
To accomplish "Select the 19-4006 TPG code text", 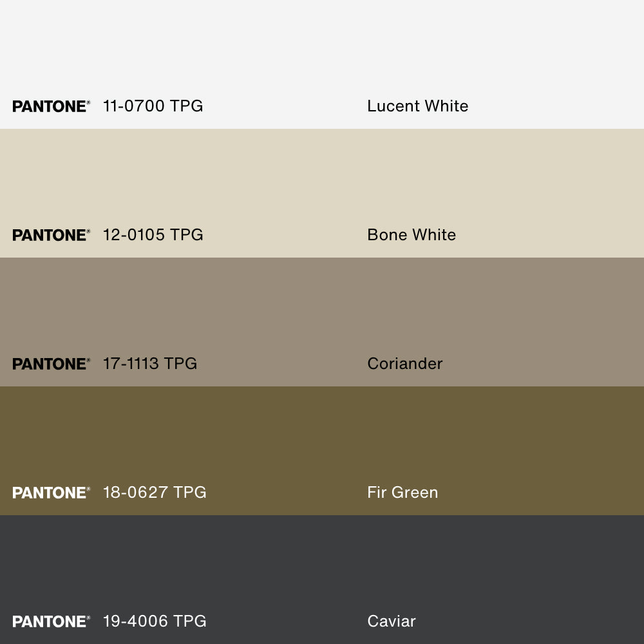I will (x=155, y=621).
